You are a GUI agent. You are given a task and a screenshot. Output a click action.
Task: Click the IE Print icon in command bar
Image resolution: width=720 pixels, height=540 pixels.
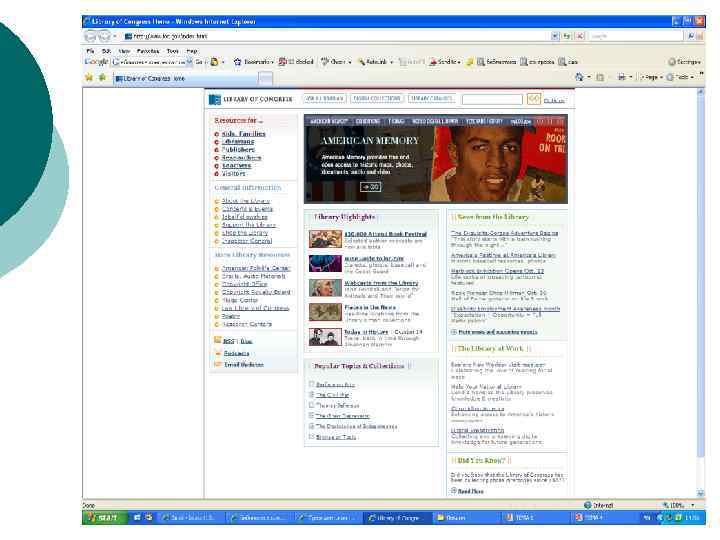coord(621,77)
